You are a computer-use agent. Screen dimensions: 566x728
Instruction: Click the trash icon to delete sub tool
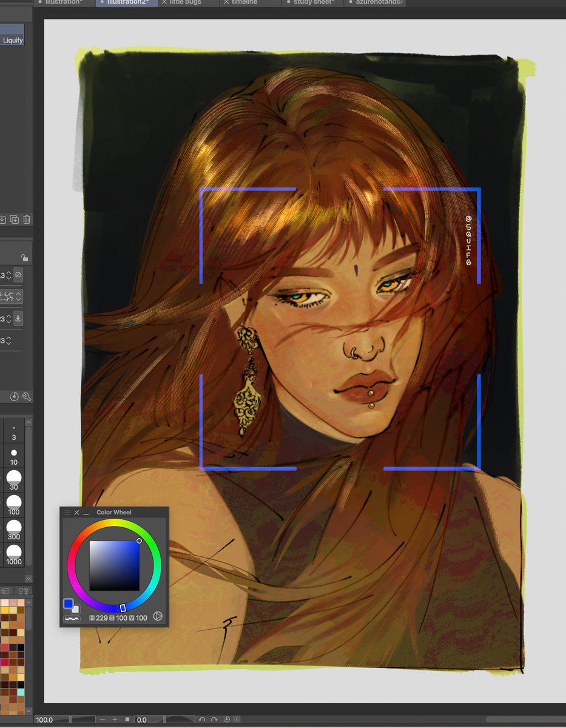pyautogui.click(x=26, y=220)
